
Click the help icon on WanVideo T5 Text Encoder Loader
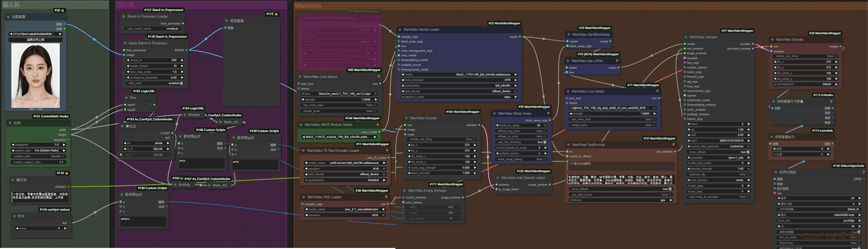(386, 151)
